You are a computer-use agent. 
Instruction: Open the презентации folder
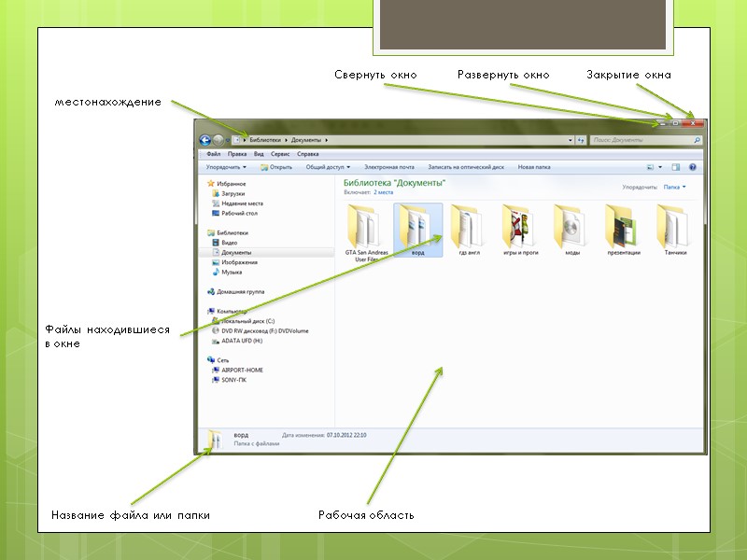tap(624, 231)
